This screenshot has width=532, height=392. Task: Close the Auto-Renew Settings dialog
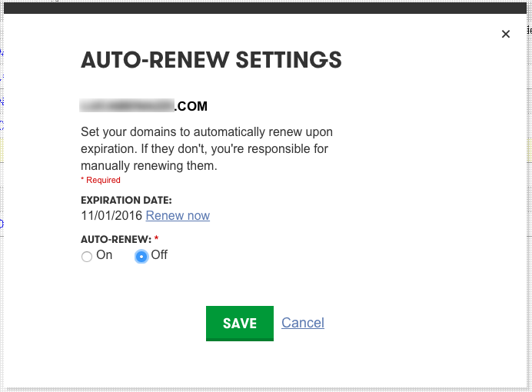click(505, 34)
